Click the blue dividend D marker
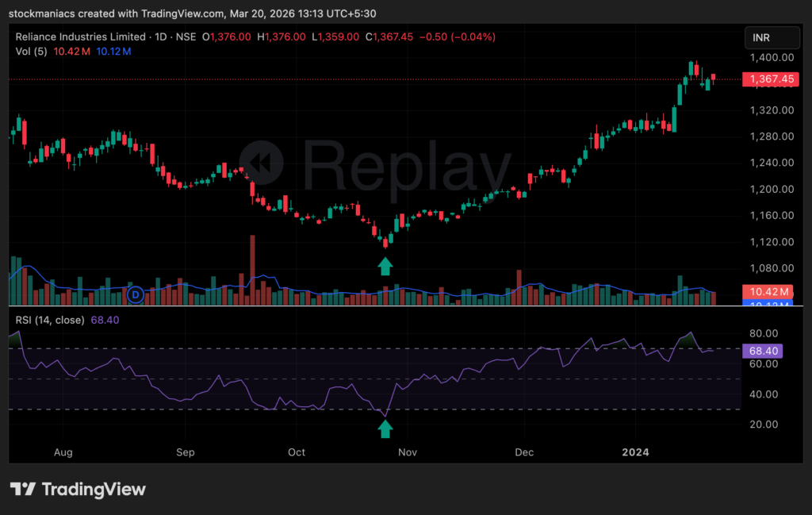The image size is (812, 515). (135, 295)
